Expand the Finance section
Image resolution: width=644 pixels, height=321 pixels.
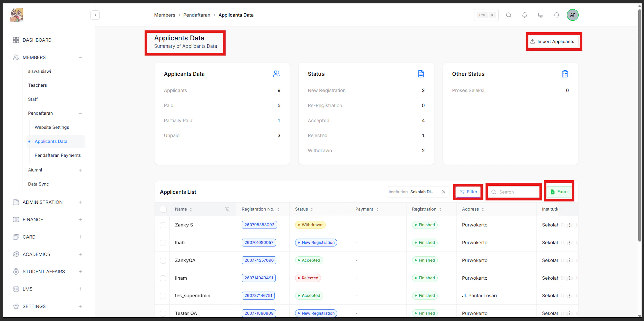tap(80, 219)
